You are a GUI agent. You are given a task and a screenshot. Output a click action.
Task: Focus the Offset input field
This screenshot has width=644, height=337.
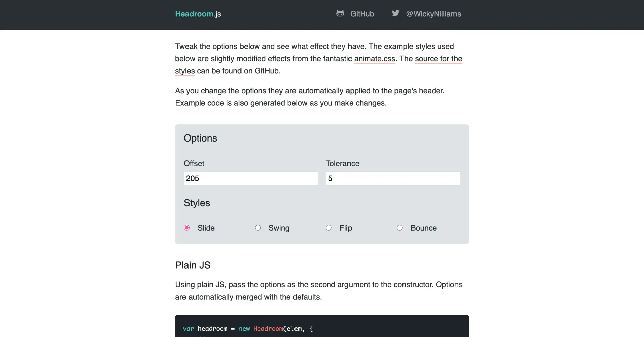click(251, 179)
